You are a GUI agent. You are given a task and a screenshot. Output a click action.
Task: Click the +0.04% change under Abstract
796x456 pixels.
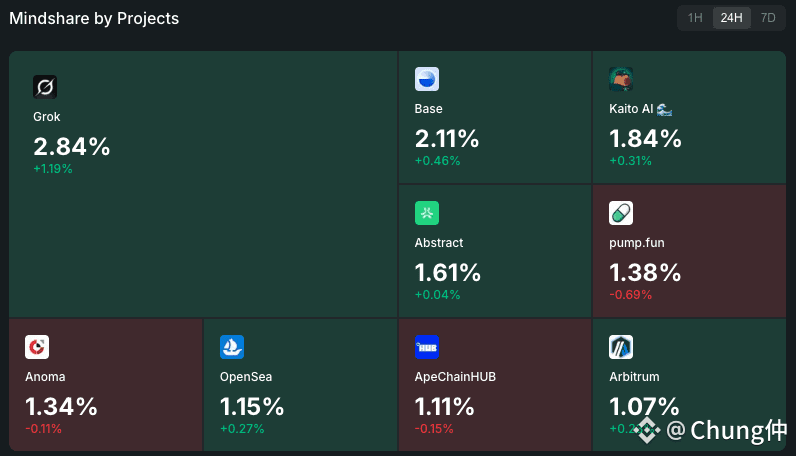coord(438,295)
